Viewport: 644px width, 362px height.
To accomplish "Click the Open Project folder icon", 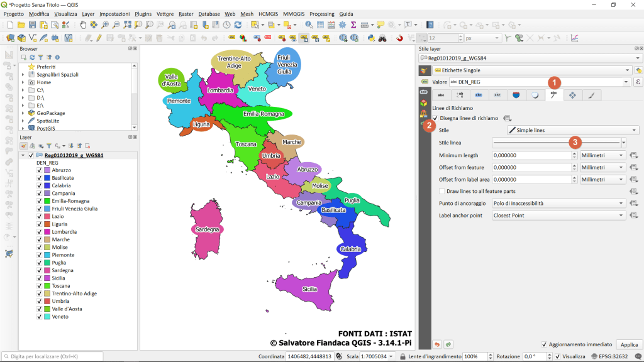I will (x=21, y=25).
